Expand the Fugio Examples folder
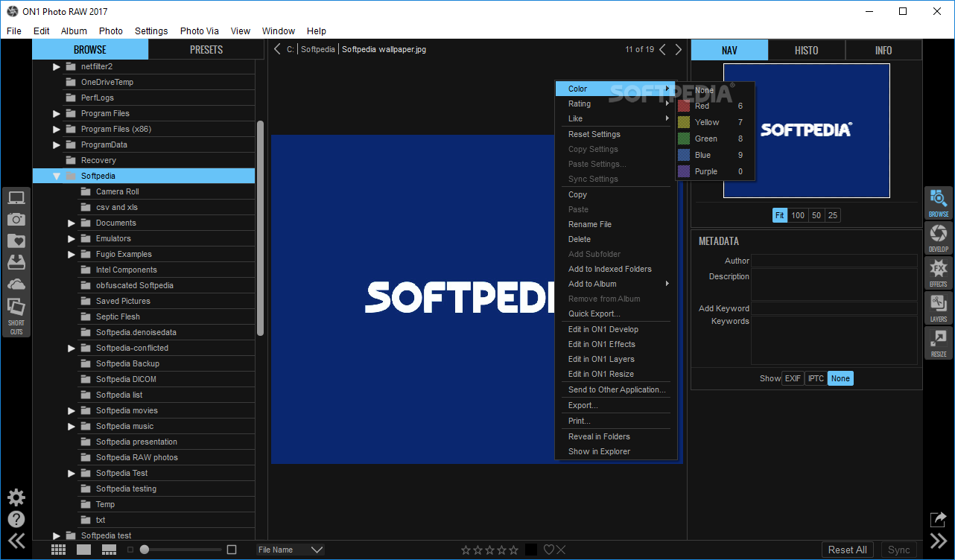The height and width of the screenshot is (560, 955). (72, 254)
